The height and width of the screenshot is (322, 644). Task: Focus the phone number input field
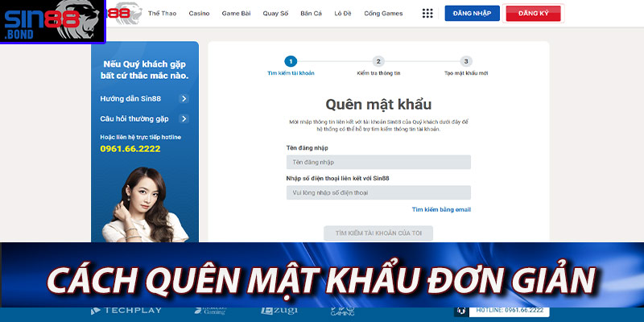point(378,192)
